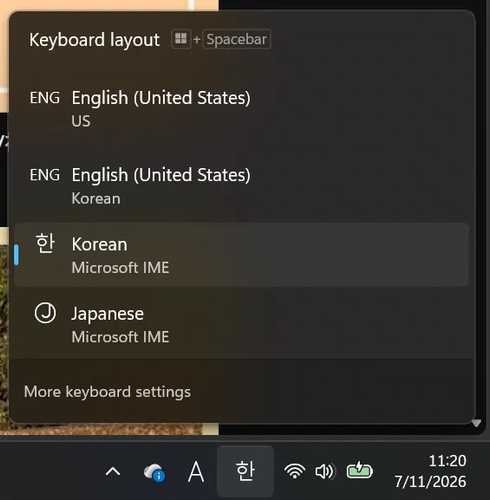Click the 한 icon beside Korean
The height and width of the screenshot is (500, 490).
(45, 243)
